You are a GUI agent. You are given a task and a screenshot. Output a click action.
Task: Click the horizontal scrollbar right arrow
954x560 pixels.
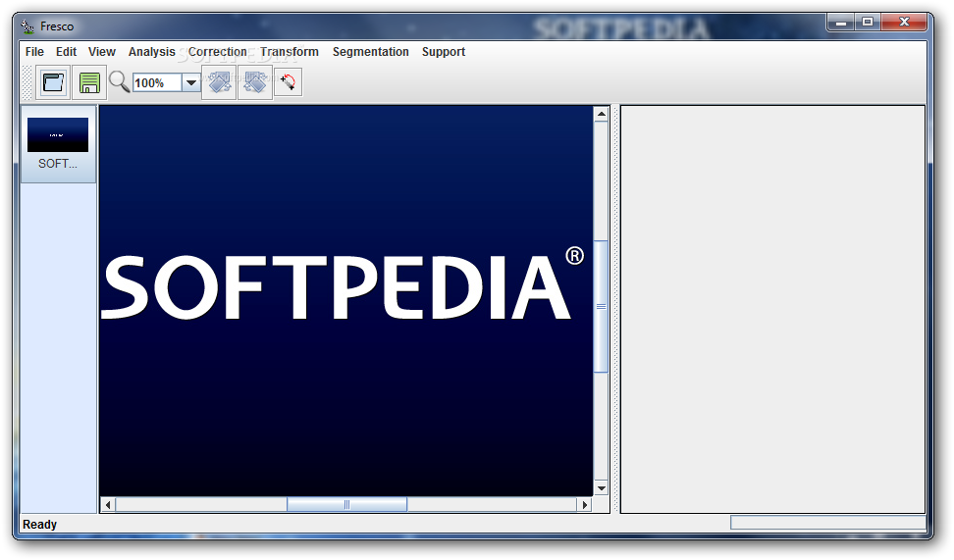[585, 505]
